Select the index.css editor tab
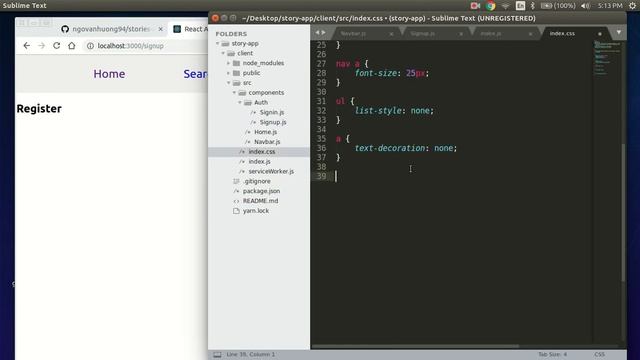Screen dimensions: 640x360 [562, 33]
